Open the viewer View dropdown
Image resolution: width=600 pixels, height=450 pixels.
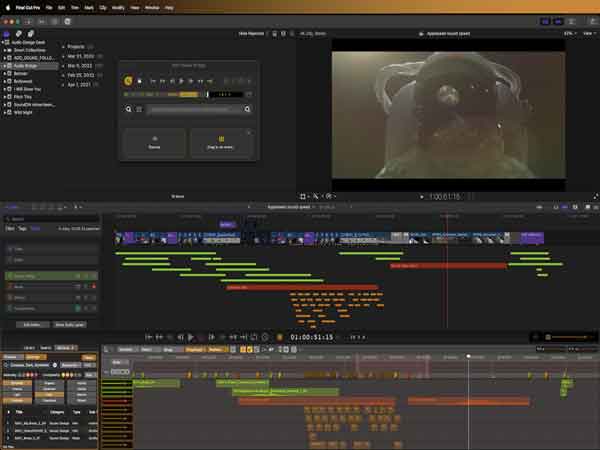click(x=589, y=34)
